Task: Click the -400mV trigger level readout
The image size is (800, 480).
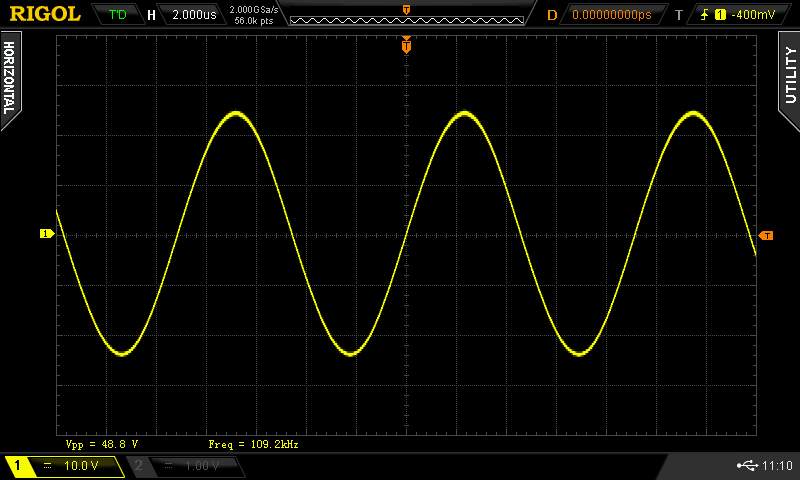Action: coord(752,15)
